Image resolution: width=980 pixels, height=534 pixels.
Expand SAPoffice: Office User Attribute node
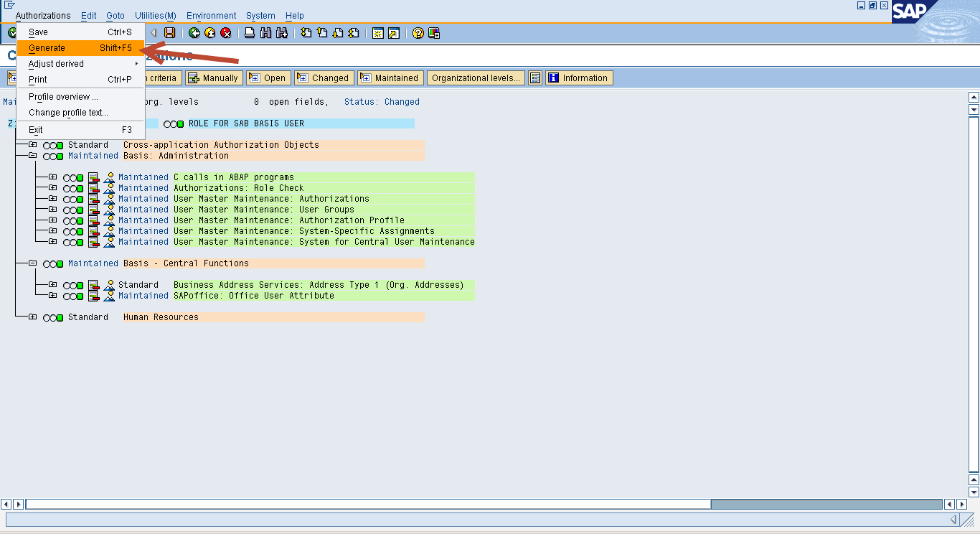coord(52,295)
